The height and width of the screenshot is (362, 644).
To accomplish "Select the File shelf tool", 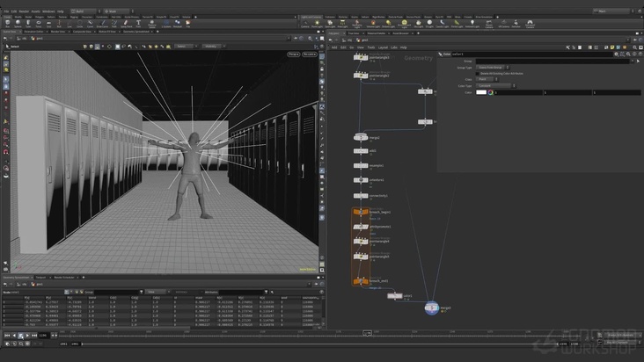I will (188, 24).
